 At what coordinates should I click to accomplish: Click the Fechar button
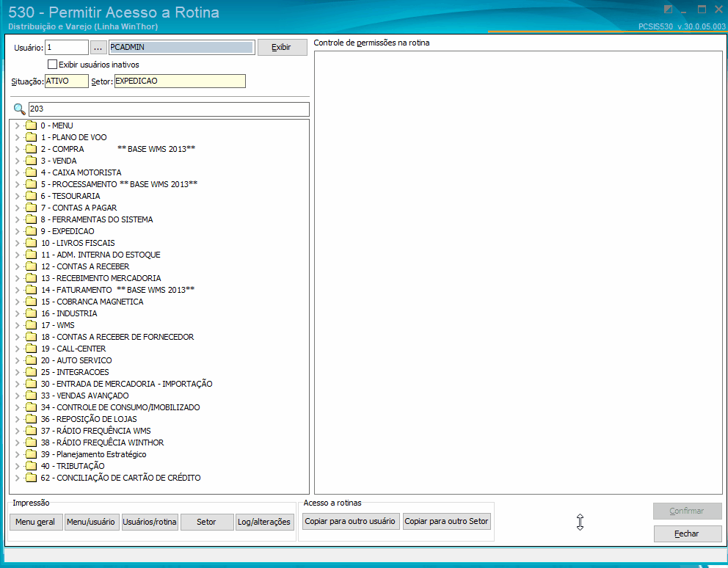pos(687,534)
